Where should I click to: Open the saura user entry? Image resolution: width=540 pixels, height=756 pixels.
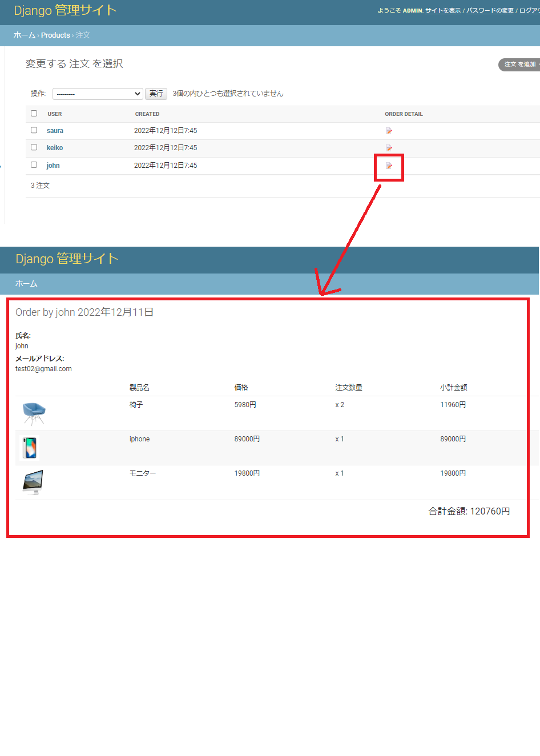tap(55, 131)
